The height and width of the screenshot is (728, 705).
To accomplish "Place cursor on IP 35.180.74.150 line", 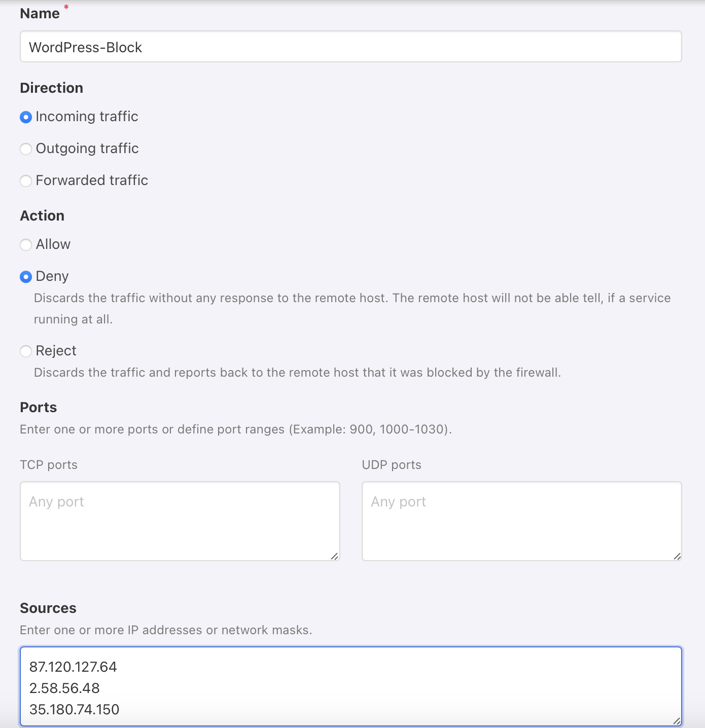I will coord(75,709).
